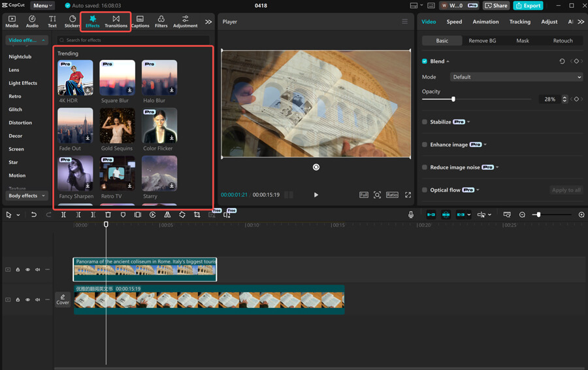Click the Ratio button in player
This screenshot has width=588, height=370.
click(392, 195)
